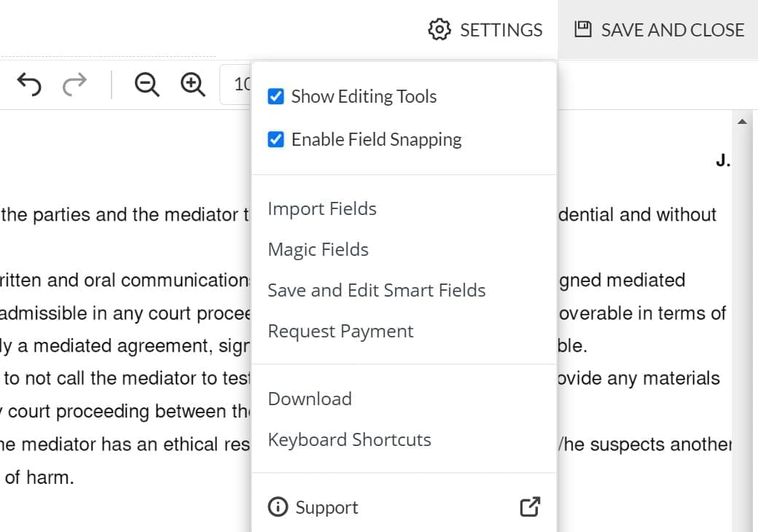Viewport: 758px width, 532px height.
Task: Click the external link icon in Support row
Action: tap(530, 507)
